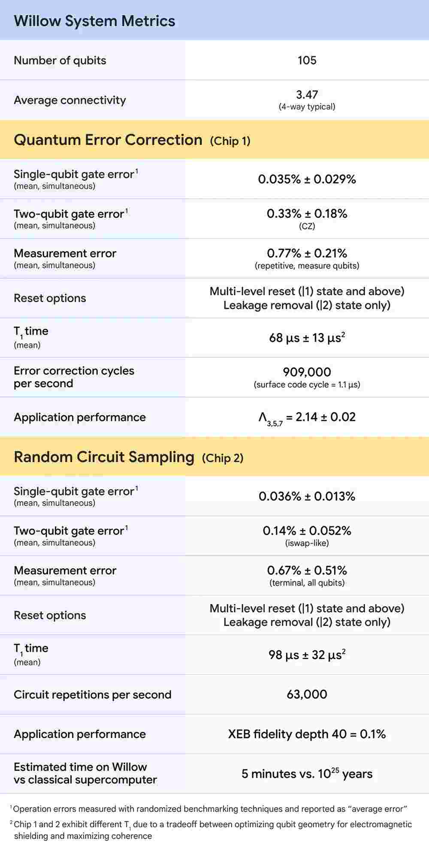Select the Random Circuit Sampling section header
This screenshot has height=868, width=429.
(104, 457)
